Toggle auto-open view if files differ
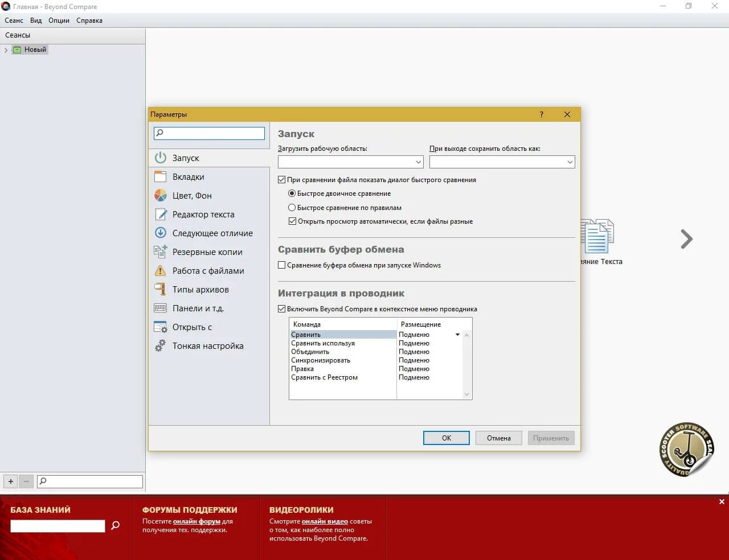This screenshot has height=560, width=729. 292,221
